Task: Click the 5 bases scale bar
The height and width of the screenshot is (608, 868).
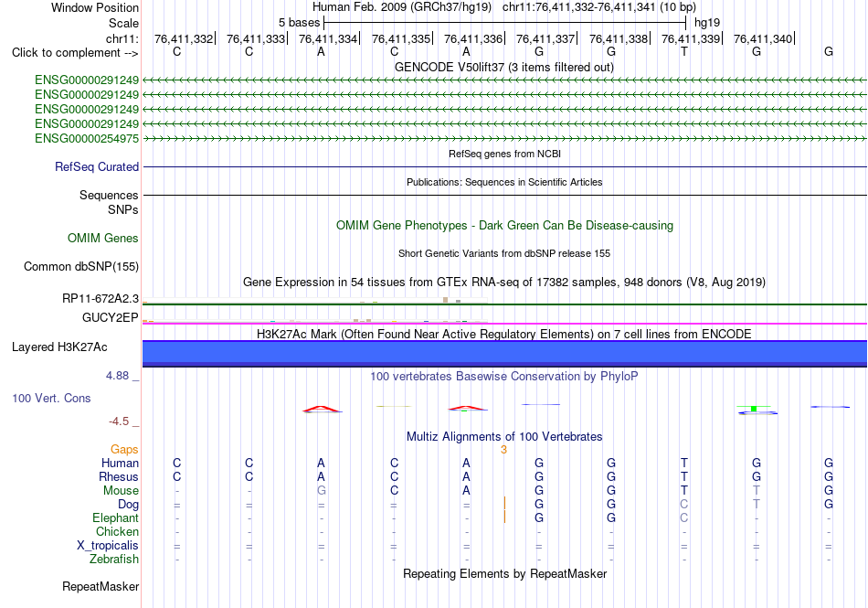Action: coord(504,23)
